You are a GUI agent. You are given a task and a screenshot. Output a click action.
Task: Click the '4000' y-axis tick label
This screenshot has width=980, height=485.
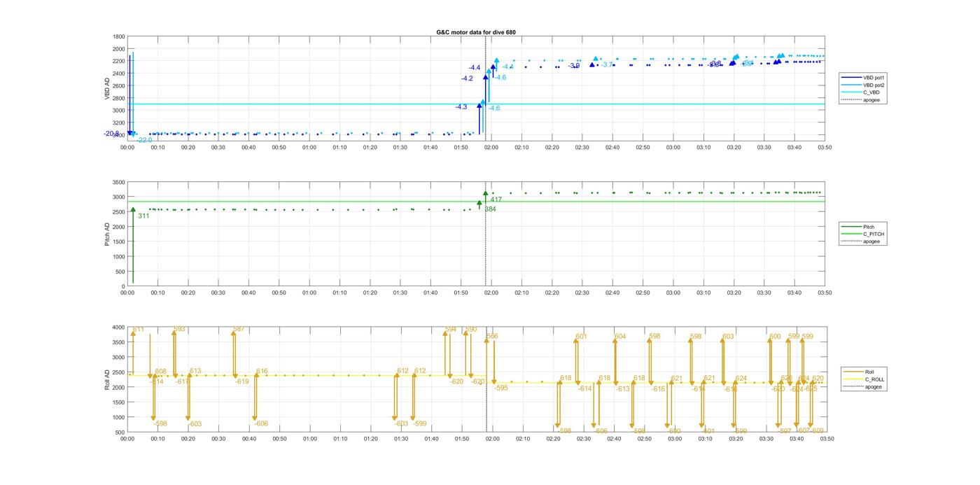[118, 328]
